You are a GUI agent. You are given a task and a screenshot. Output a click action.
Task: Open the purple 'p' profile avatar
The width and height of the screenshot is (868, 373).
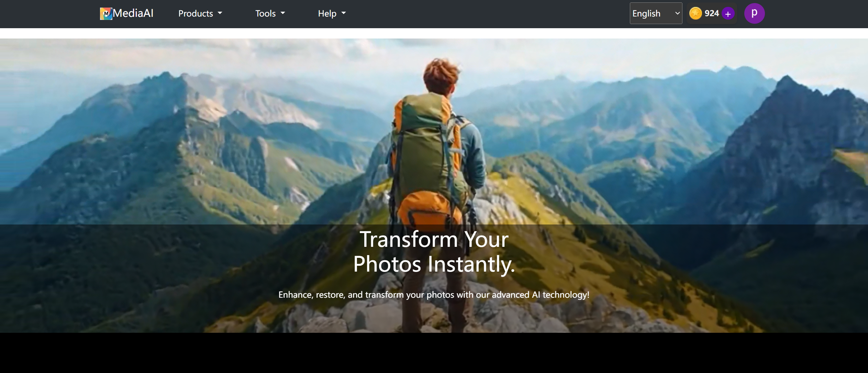tap(754, 13)
